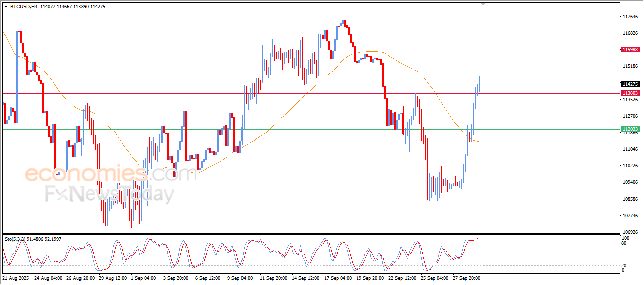This screenshot has height=285, width=644.
Task: Click the 14 Sep 12:00 time label
Action: 306,278
